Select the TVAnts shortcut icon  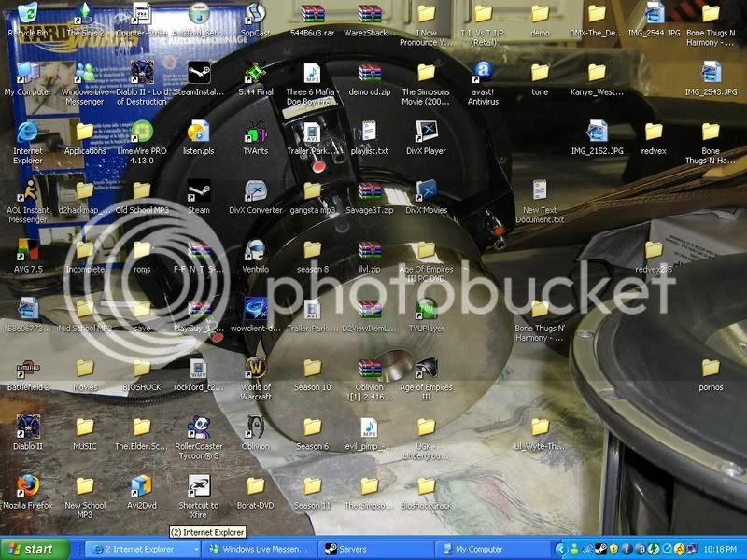tap(255, 132)
